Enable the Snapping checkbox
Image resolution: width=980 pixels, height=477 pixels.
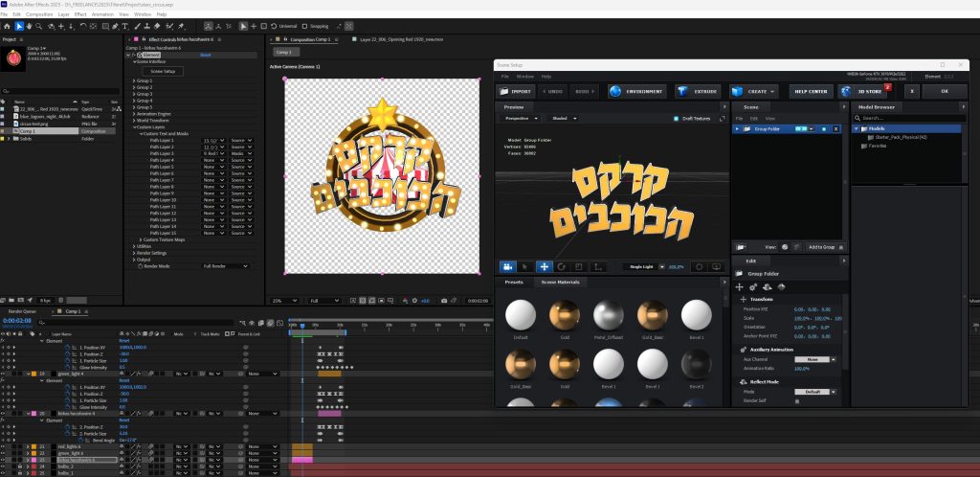click(x=304, y=26)
